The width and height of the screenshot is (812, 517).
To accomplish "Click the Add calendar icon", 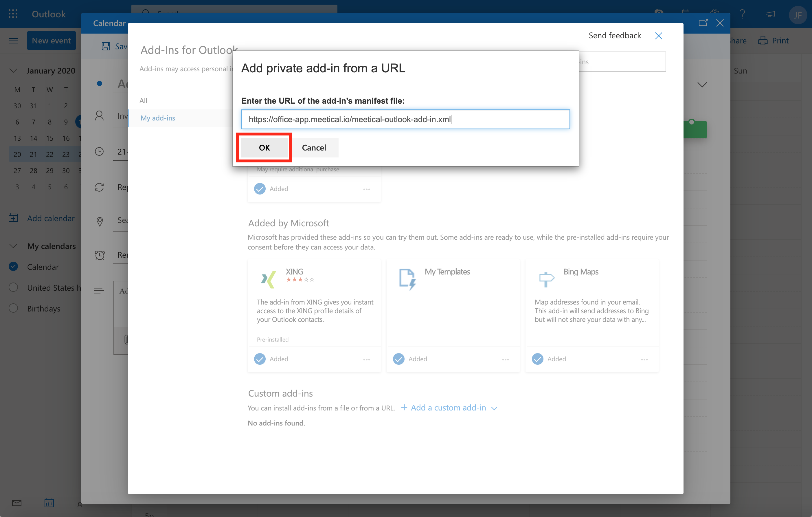I will pyautogui.click(x=13, y=217).
